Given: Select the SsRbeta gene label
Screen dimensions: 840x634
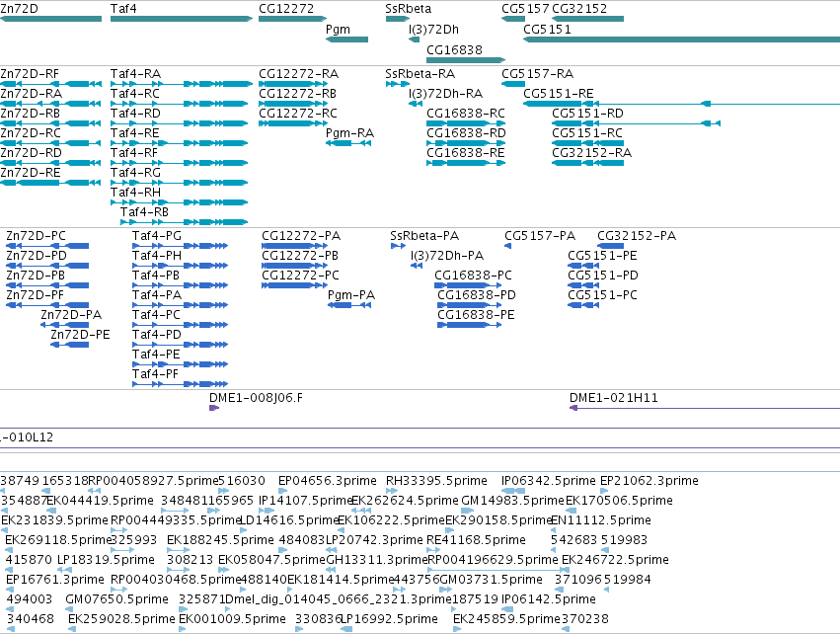Looking at the screenshot, I should point(409,9).
